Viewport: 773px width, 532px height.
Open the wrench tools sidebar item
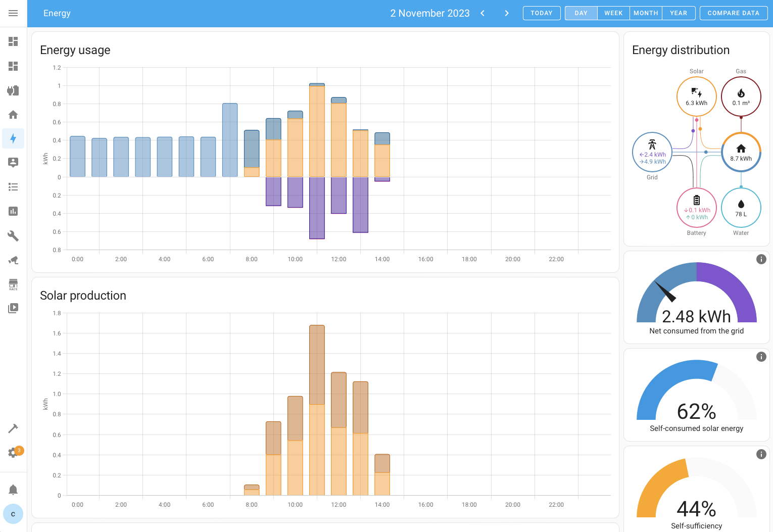coord(13,236)
